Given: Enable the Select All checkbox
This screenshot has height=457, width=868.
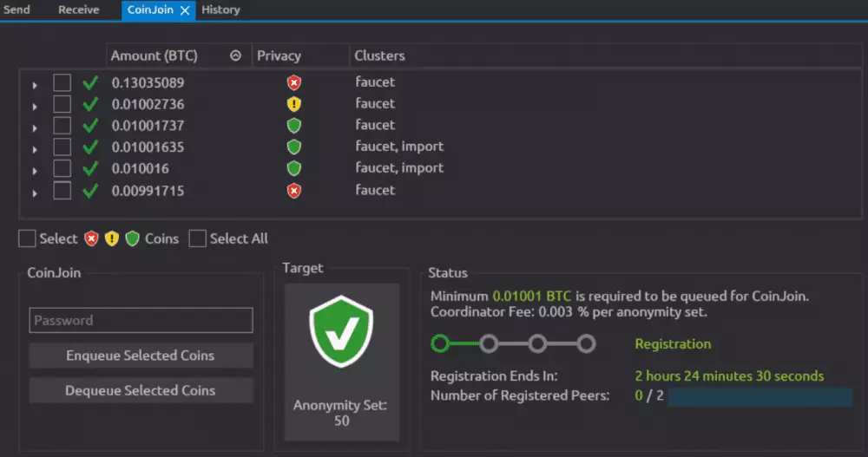Looking at the screenshot, I should 198,238.
